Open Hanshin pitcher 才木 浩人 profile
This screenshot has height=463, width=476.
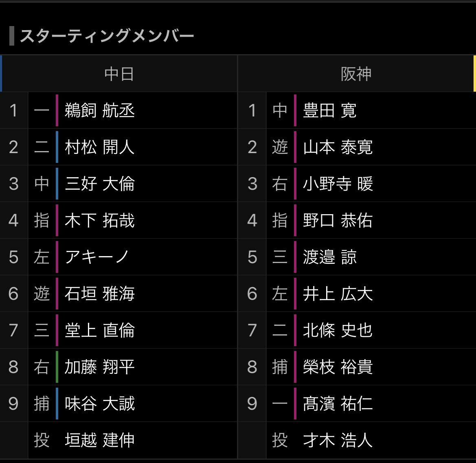338,440
